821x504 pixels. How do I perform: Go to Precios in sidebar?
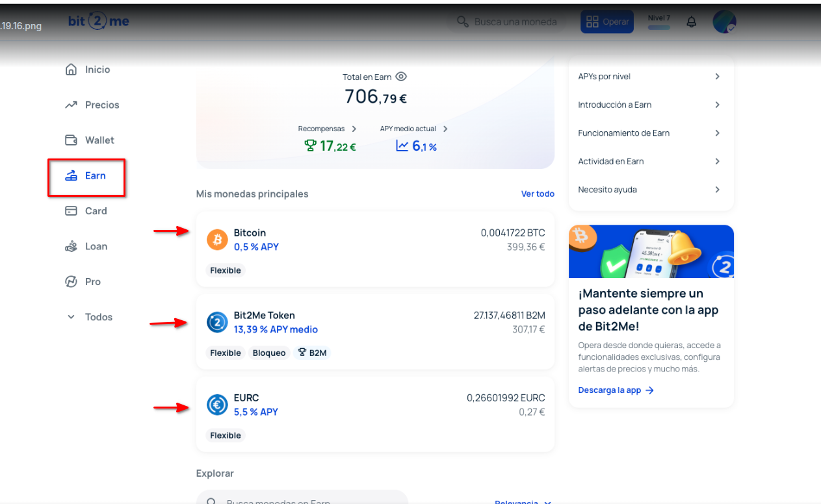point(102,105)
